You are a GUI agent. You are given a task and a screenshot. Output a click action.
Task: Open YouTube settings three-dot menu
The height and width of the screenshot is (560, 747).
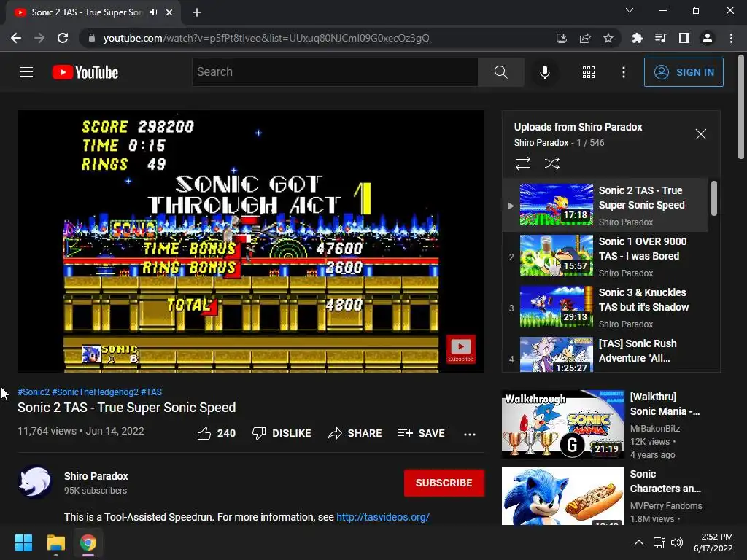623,72
